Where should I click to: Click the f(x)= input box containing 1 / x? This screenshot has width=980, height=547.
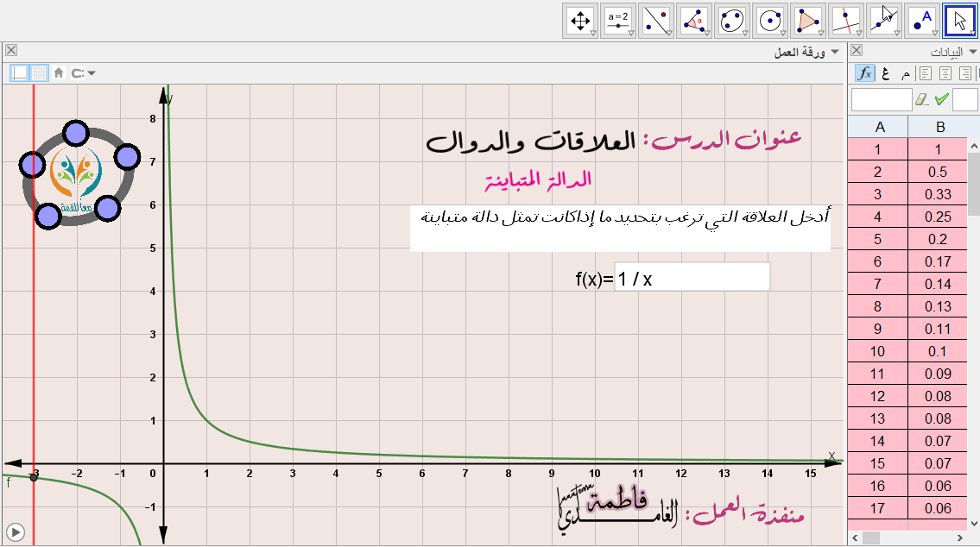(692, 277)
